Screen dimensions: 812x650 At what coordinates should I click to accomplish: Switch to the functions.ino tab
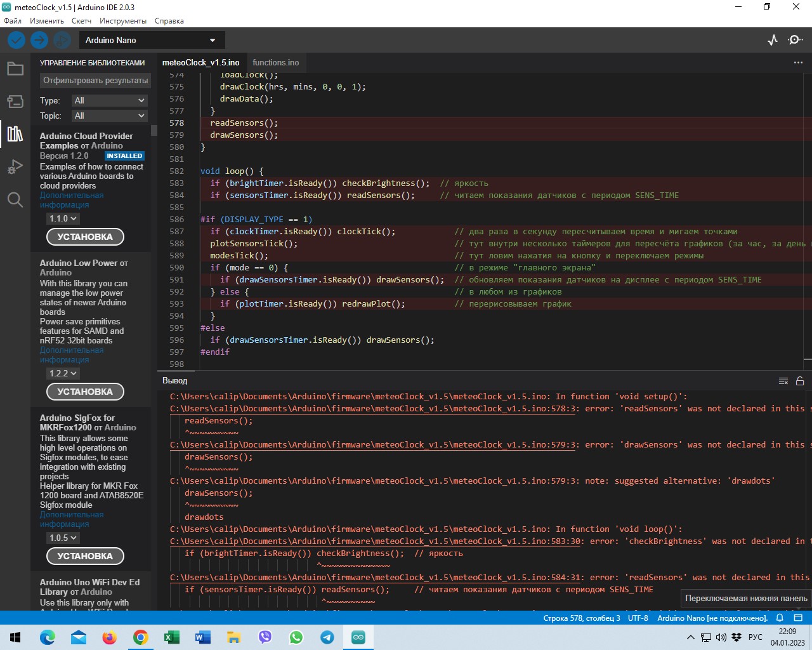pyautogui.click(x=275, y=62)
